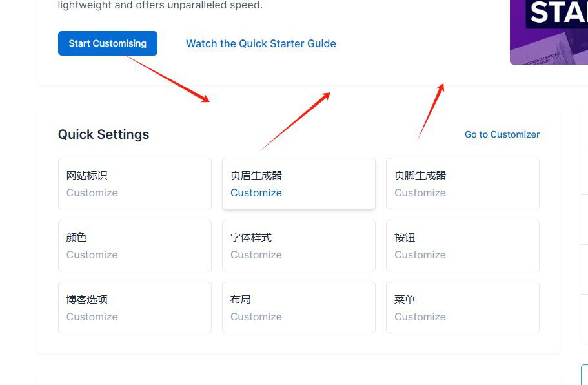Viewport: 588px width, 385px height.
Task: Customize the 网站标识 setting
Action: click(x=92, y=193)
